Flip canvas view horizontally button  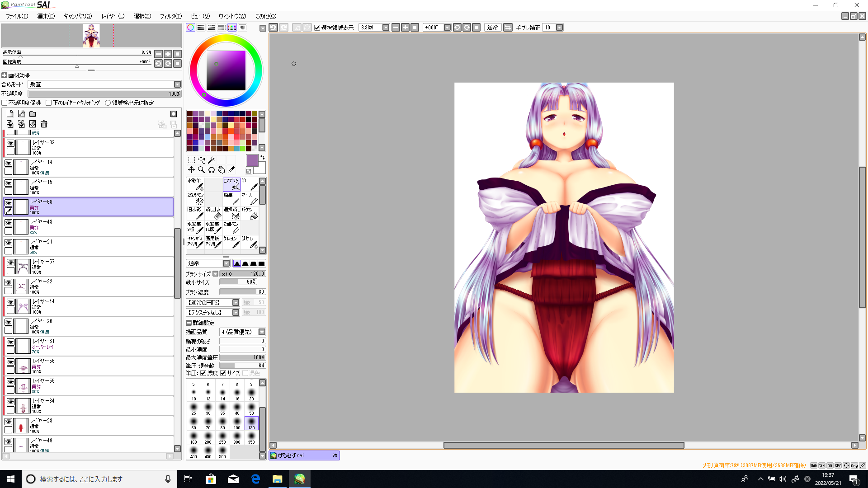[x=508, y=28]
